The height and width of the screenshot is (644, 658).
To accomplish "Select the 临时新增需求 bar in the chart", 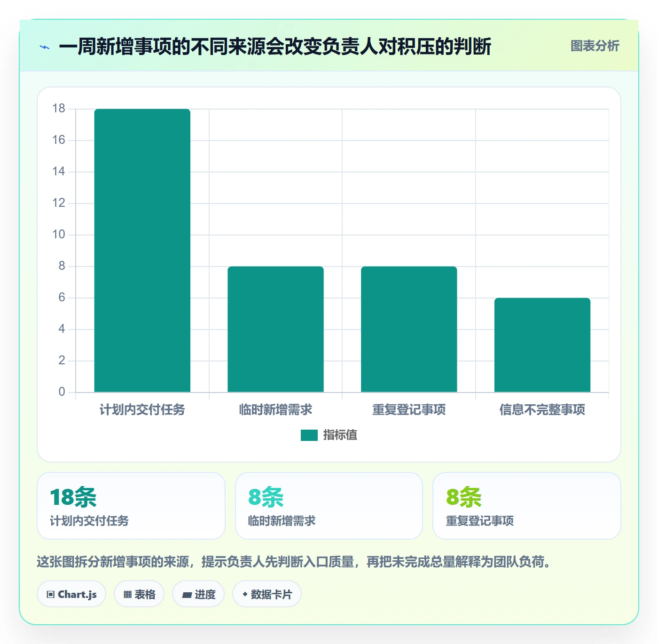I will 276,329.
